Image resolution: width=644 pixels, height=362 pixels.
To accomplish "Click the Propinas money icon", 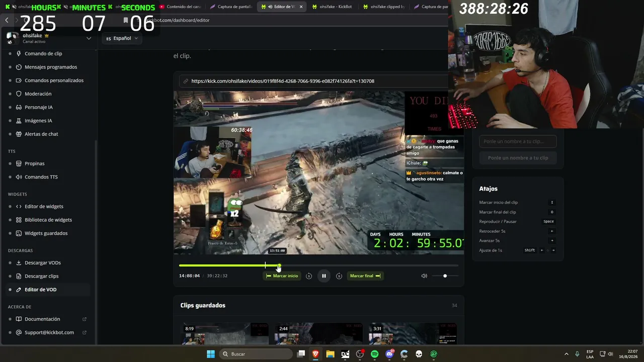I will click(19, 163).
